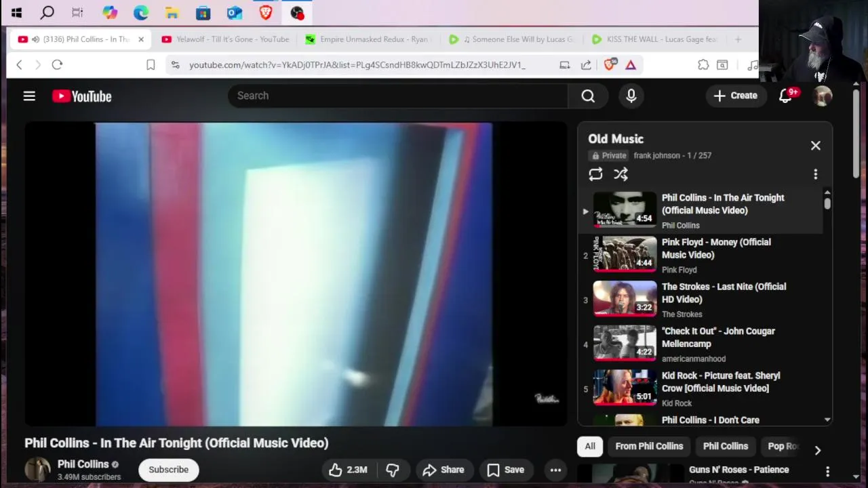Start voice search with microphone icon
Image resolution: width=868 pixels, height=488 pixels.
(631, 96)
